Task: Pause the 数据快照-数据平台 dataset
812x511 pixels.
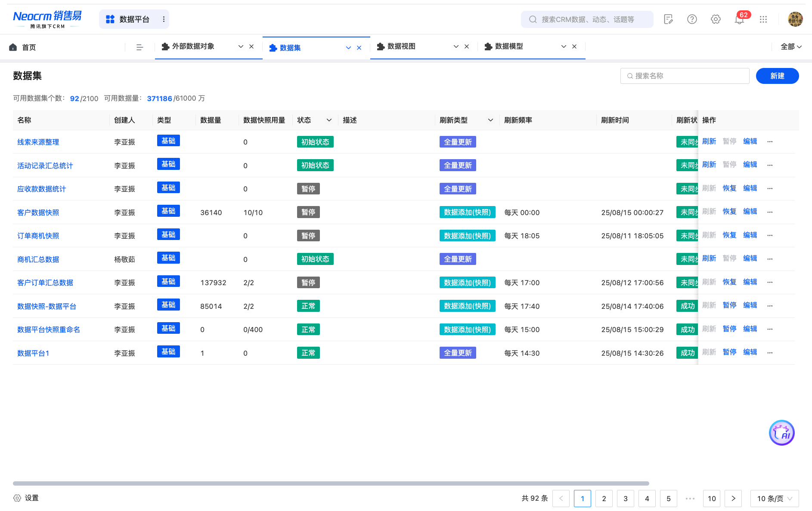Action: point(729,305)
